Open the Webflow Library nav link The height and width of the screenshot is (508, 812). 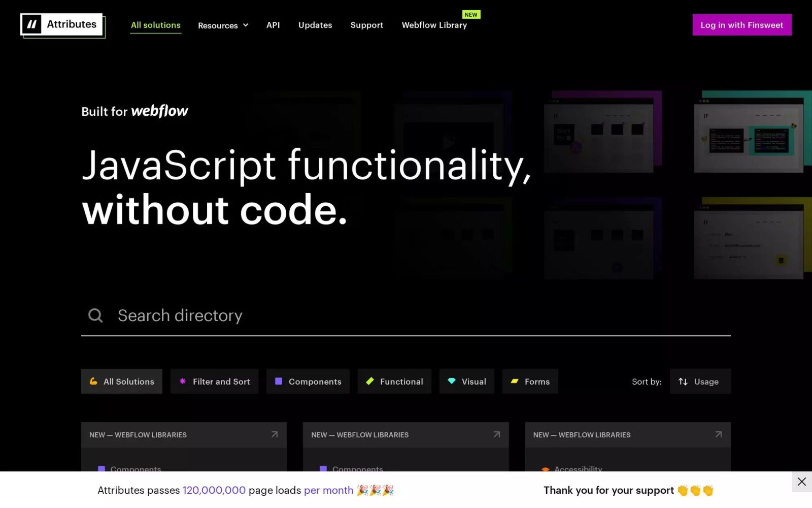click(x=434, y=25)
